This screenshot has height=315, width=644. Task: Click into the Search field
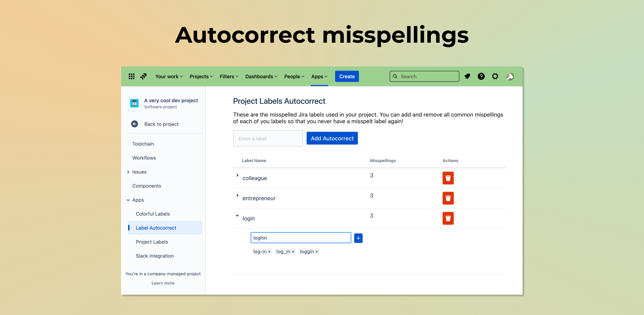(425, 76)
